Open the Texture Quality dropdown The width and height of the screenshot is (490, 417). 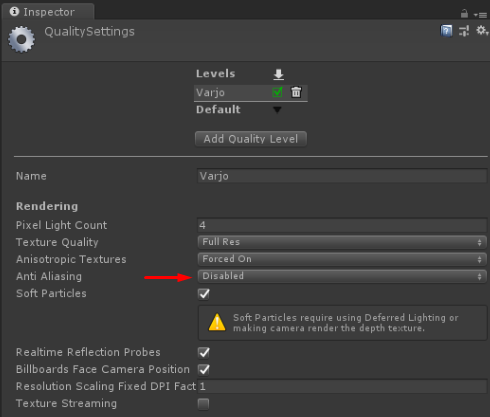(x=342, y=242)
